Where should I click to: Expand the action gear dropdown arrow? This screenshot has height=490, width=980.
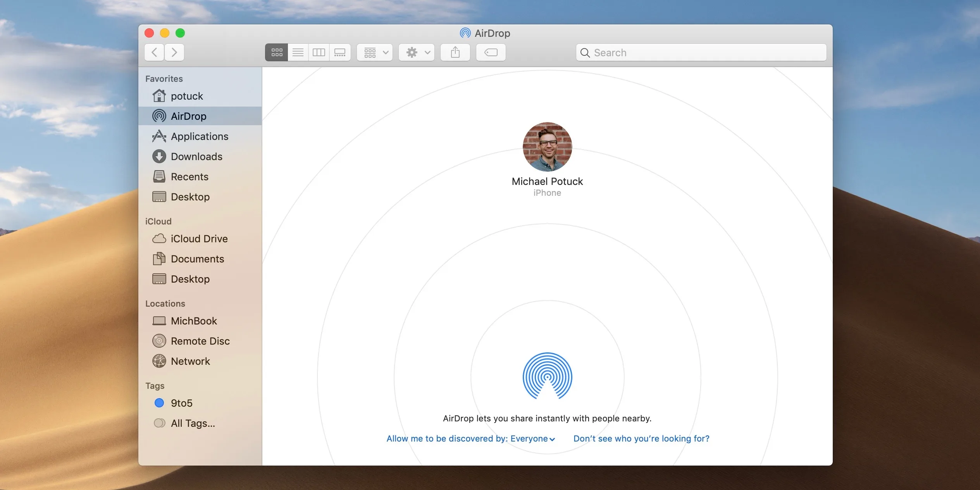tap(427, 52)
